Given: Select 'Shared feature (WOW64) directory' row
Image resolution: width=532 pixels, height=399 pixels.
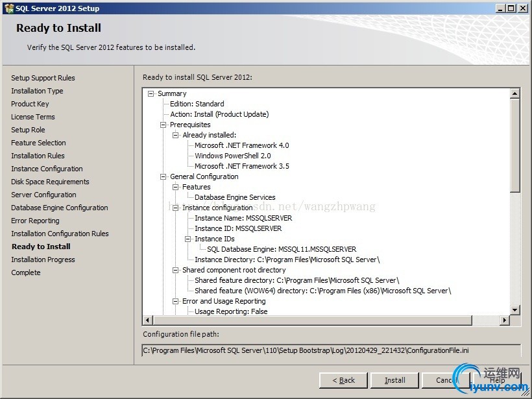Looking at the screenshot, I should 322,291.
